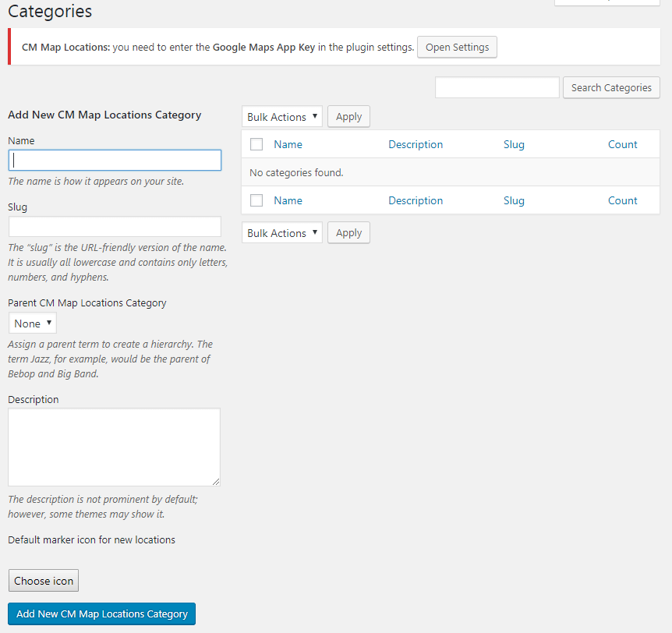
Task: Tick the select-all checkbox in the table footer
Action: pyautogui.click(x=256, y=200)
